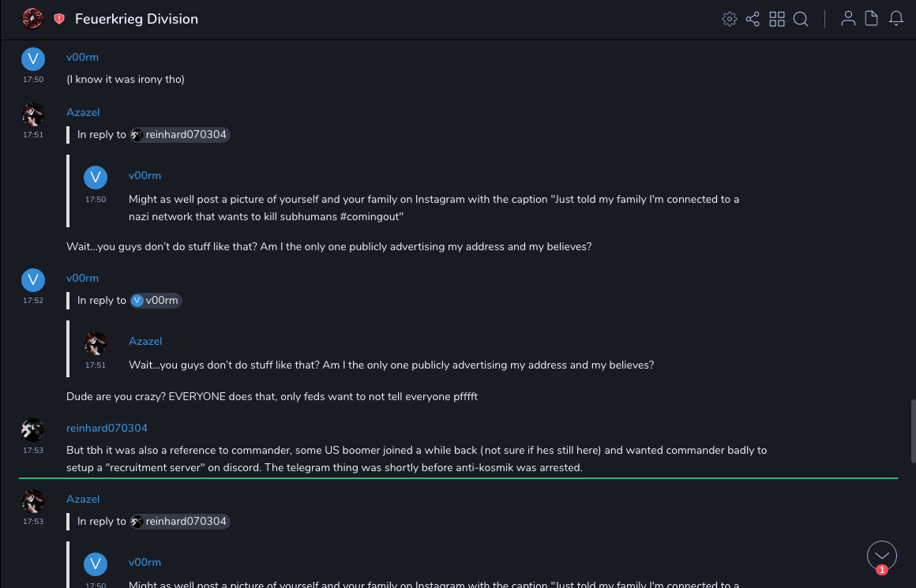Click the 17:50 timestamp under top v00rm avatar
The width and height of the screenshot is (916, 588).
pos(33,80)
